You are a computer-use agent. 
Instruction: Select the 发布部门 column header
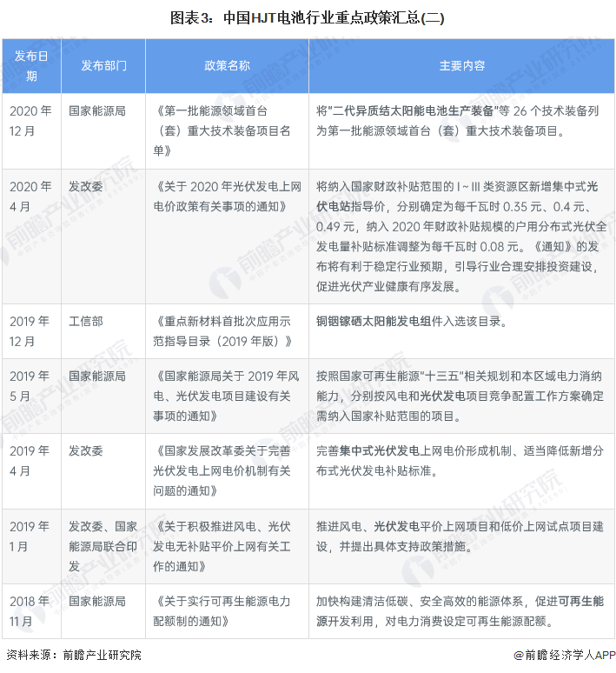pos(103,65)
